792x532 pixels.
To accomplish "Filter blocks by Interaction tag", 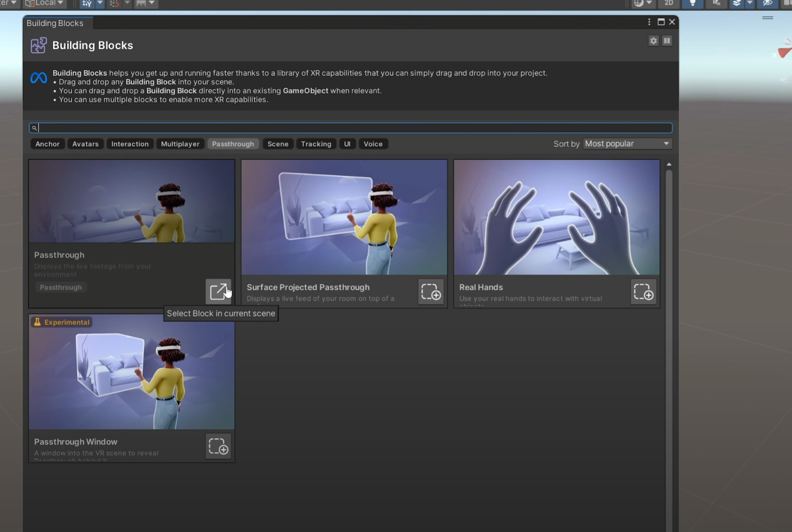I will tap(130, 144).
